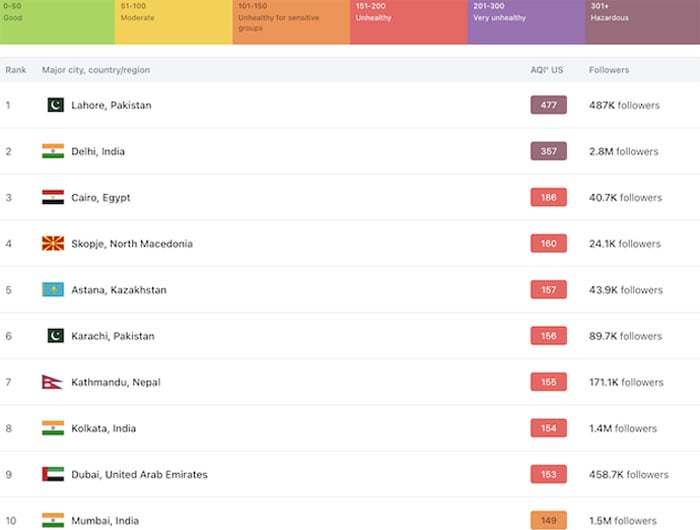
Task: Click the 160 AQI badge for Skopje
Action: pos(549,243)
